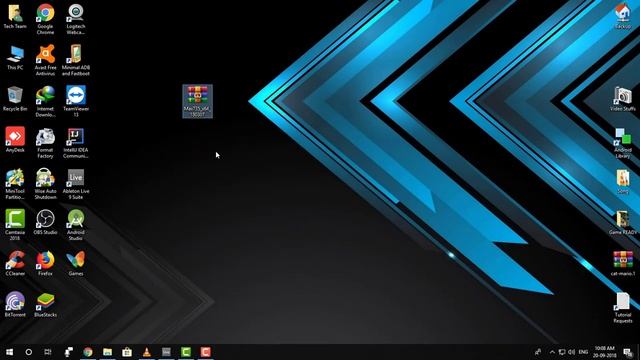
Task: Open network status tray icon
Action: tap(562, 352)
